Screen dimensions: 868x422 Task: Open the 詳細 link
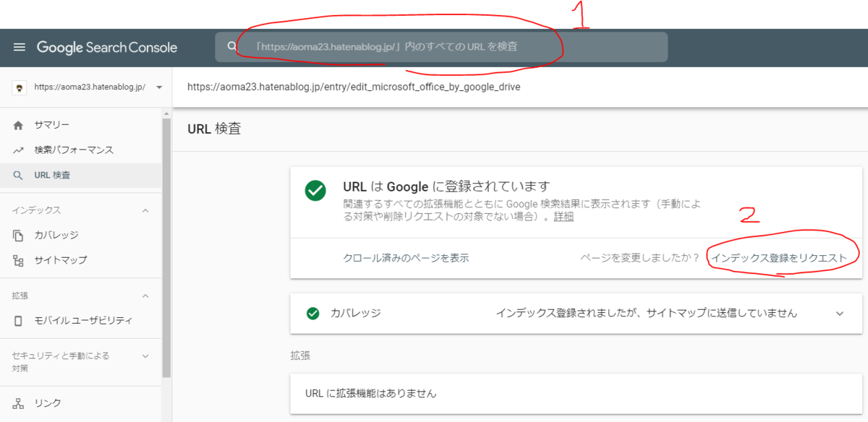coord(563,216)
